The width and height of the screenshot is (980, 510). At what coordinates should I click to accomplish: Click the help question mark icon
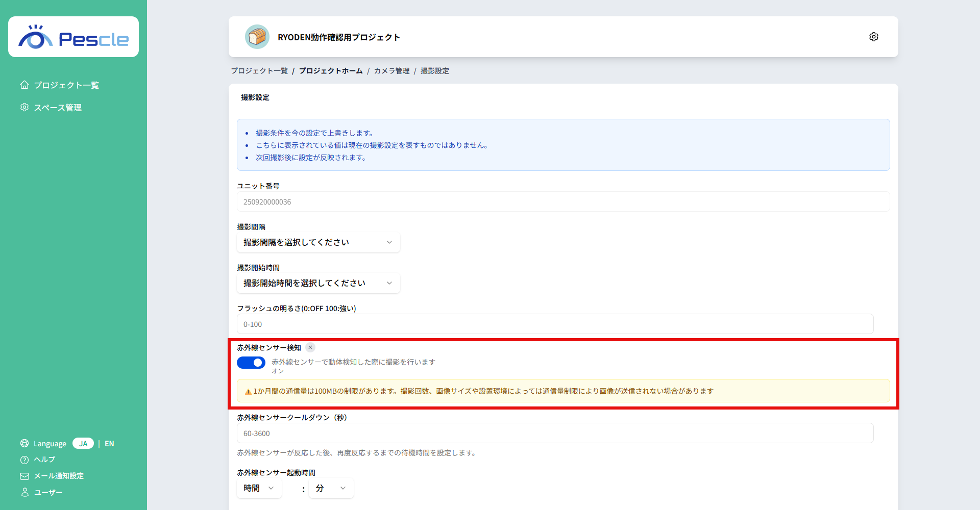click(24, 460)
